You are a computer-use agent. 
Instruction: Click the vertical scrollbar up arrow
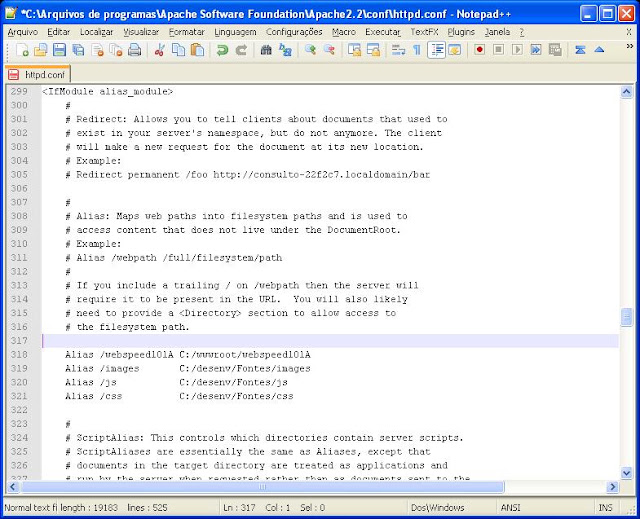coord(627,92)
